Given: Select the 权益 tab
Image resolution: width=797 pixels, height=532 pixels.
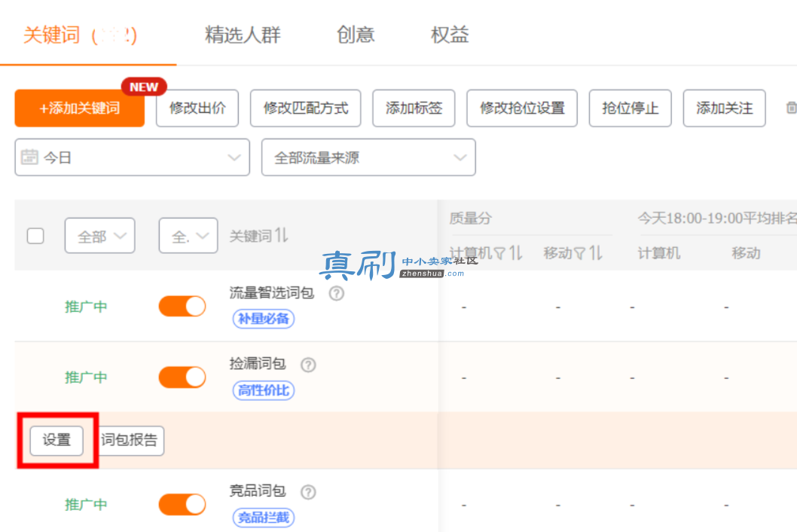Looking at the screenshot, I should pos(450,35).
